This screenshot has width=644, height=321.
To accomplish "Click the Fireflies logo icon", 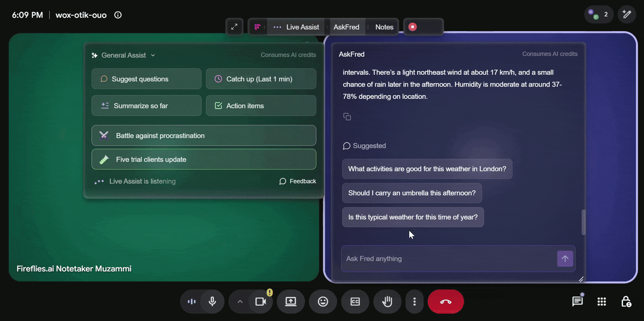I will click(257, 27).
